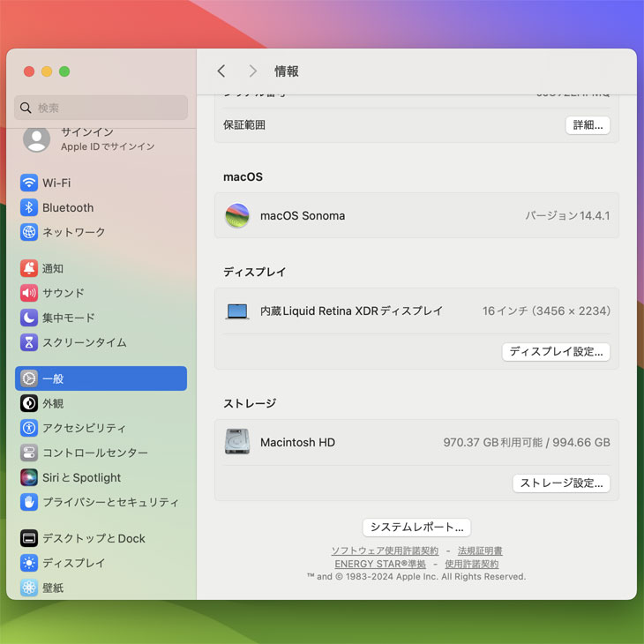This screenshot has height=644, width=644.
Task: Click the bell icon for 通知
Action: point(29,268)
